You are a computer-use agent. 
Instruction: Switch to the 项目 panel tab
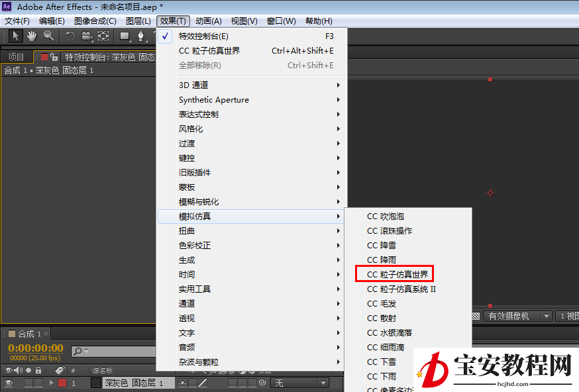pyautogui.click(x=16, y=57)
